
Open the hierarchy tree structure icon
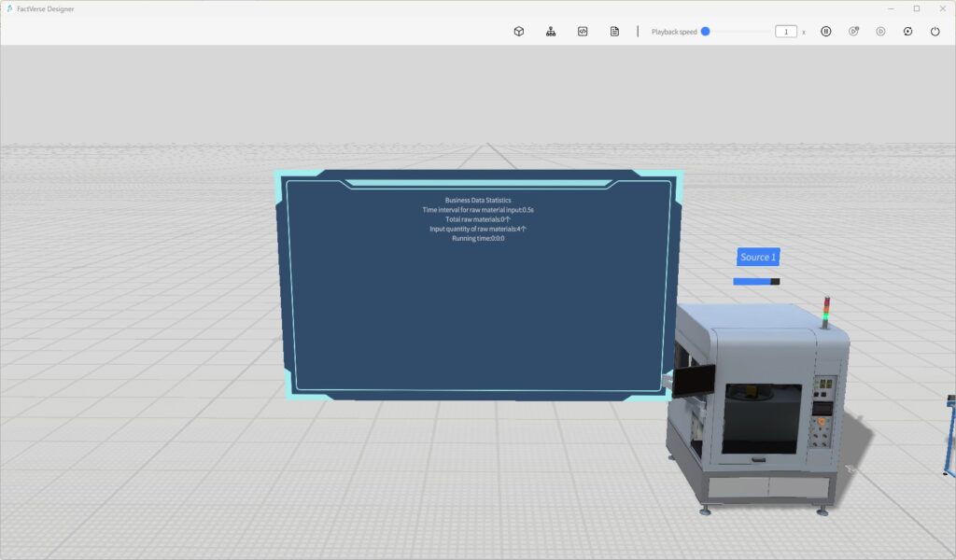point(551,32)
